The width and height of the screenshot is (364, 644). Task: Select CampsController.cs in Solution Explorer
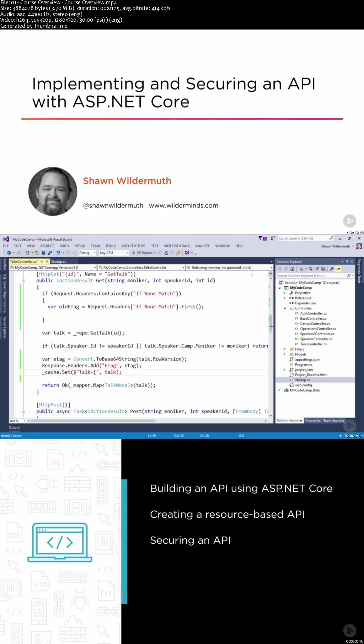click(315, 324)
